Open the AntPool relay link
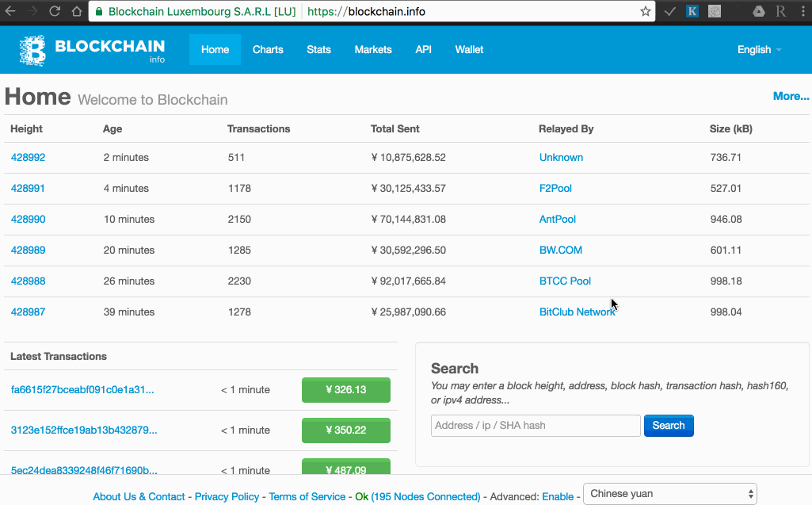The height and width of the screenshot is (505, 812). [x=557, y=220]
